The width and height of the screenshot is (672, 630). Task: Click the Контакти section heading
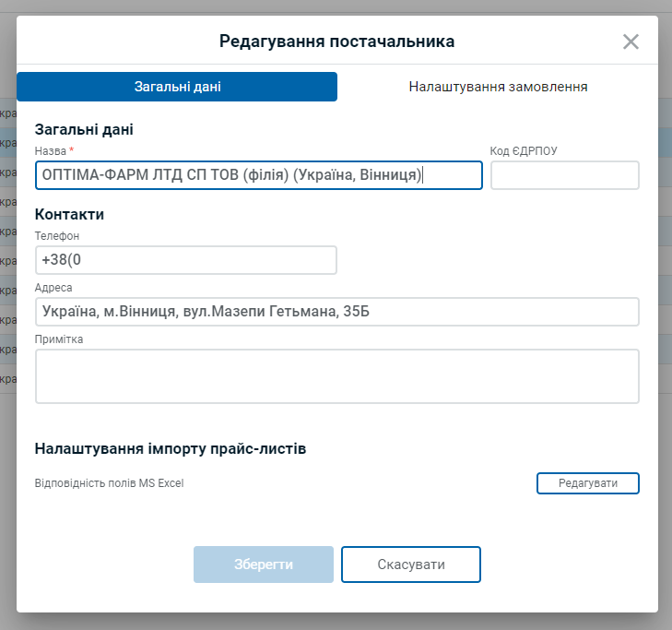(69, 214)
